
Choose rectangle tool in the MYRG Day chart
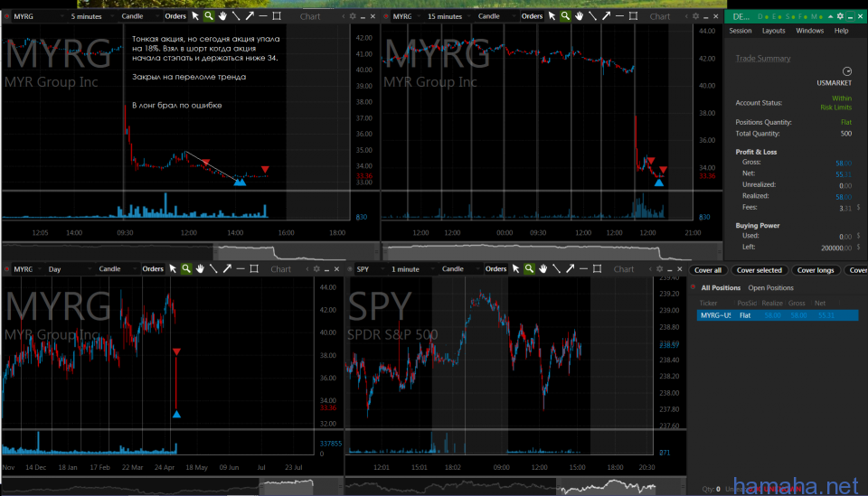tap(254, 268)
